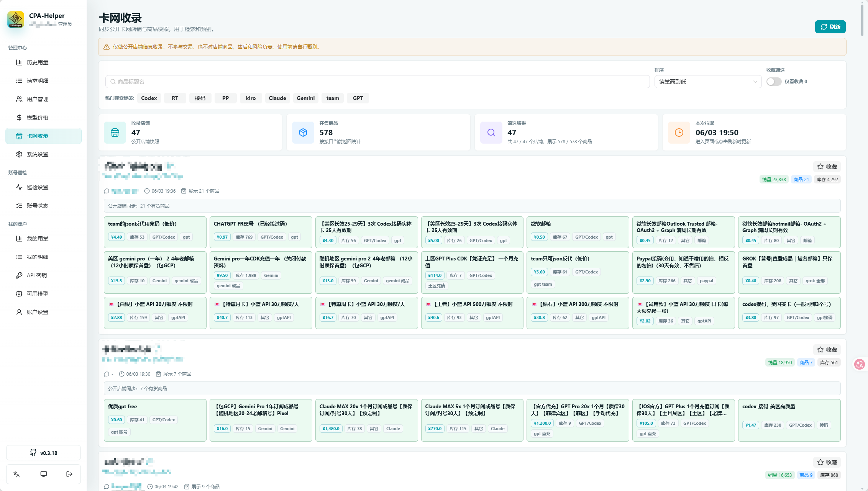The image size is (868, 491).
Task: Click the refresh icon on 刷新 button
Action: (x=824, y=27)
